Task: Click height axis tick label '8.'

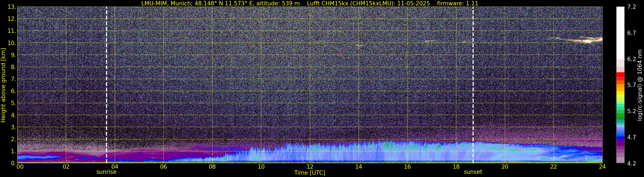Action: 13,67
